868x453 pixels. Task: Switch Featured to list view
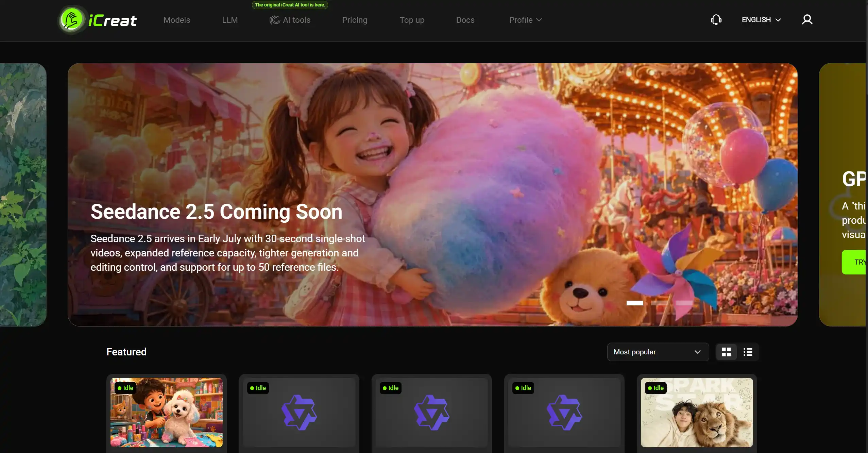pyautogui.click(x=748, y=352)
